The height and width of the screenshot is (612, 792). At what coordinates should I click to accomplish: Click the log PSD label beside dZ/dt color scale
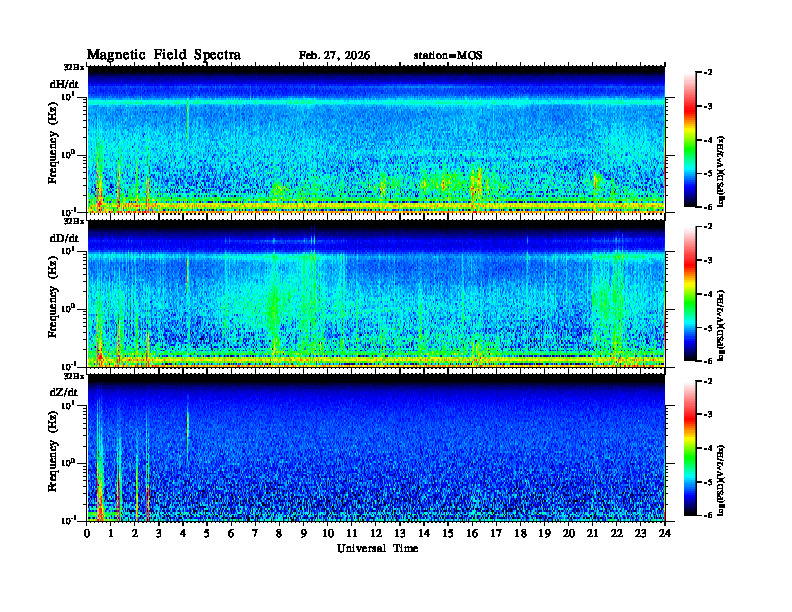coord(721,480)
